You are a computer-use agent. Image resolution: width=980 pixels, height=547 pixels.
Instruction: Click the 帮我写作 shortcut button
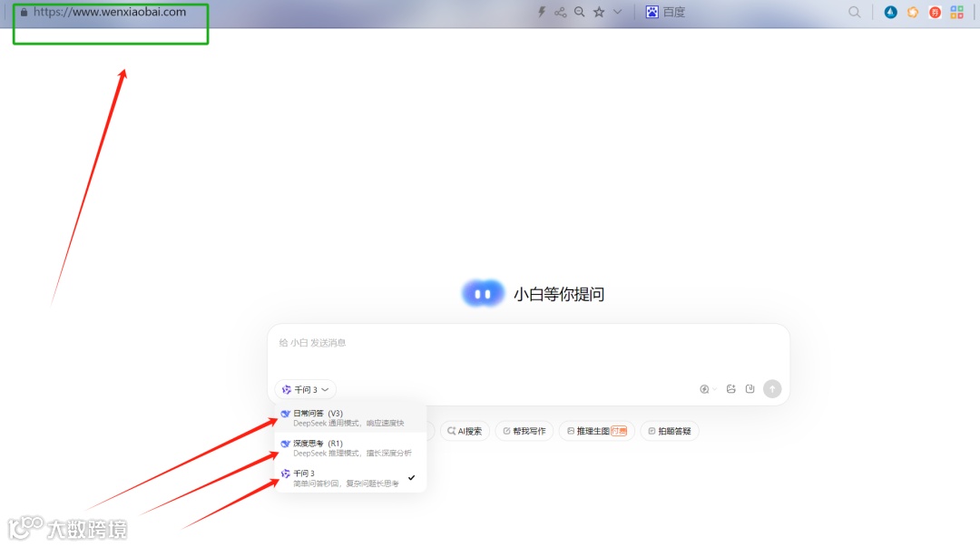(x=524, y=431)
